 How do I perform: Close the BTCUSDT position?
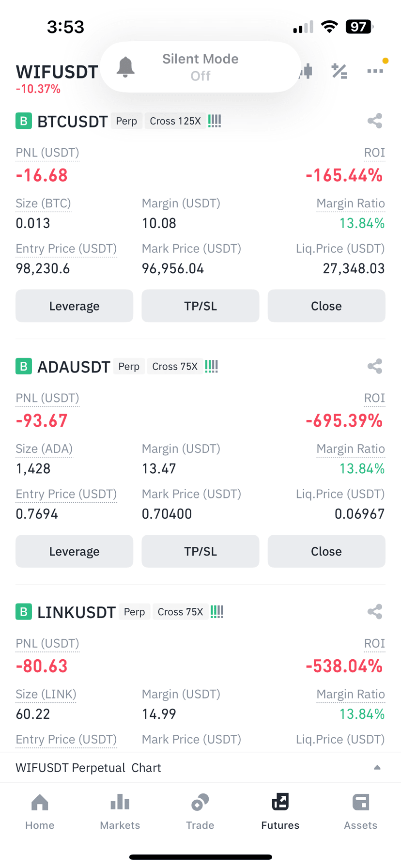click(x=326, y=306)
